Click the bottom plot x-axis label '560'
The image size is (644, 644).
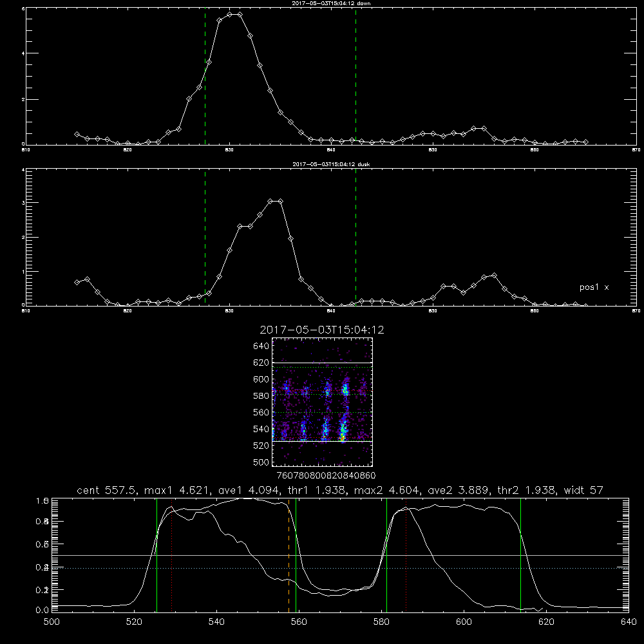coord(299,622)
